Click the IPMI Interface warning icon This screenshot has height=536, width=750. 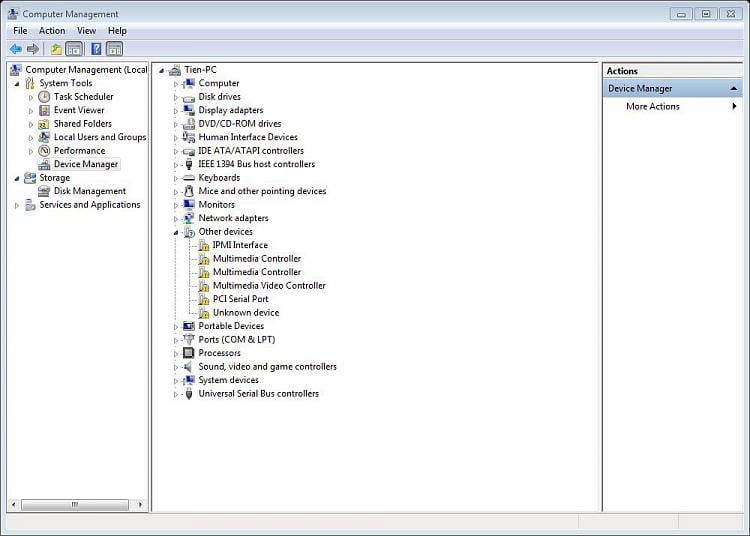pyautogui.click(x=204, y=245)
